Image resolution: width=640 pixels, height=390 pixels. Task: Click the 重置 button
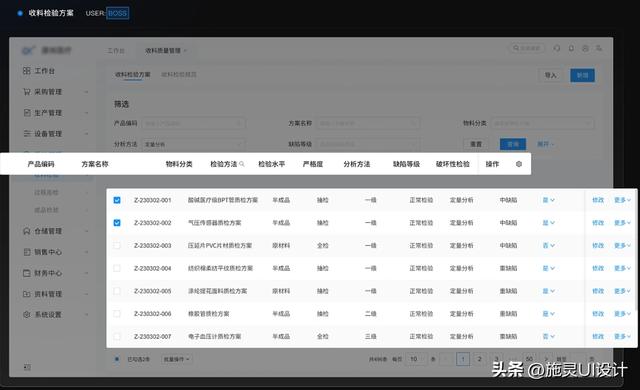pyautogui.click(x=476, y=144)
